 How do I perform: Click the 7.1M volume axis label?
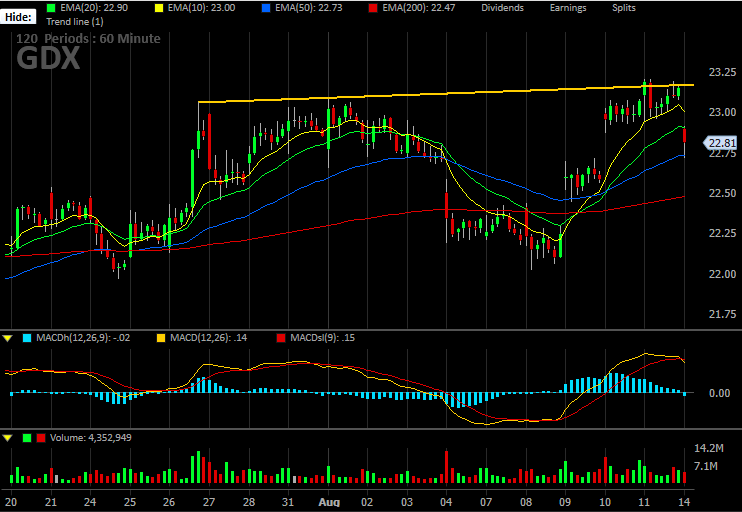(x=706, y=467)
